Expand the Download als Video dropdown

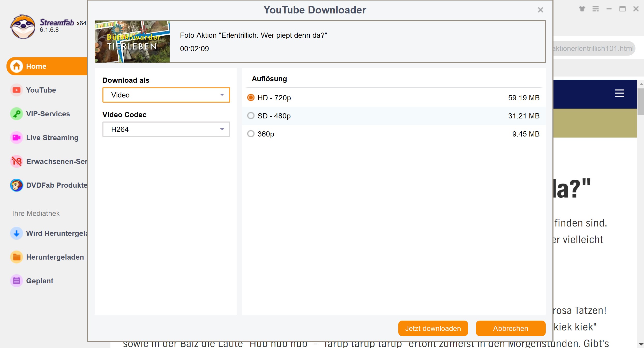(166, 95)
